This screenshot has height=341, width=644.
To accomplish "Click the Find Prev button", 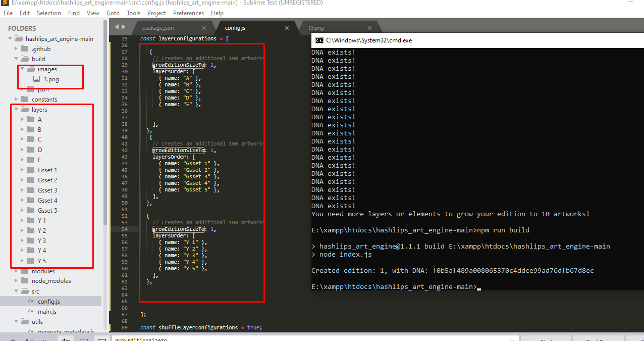I will (598, 338).
